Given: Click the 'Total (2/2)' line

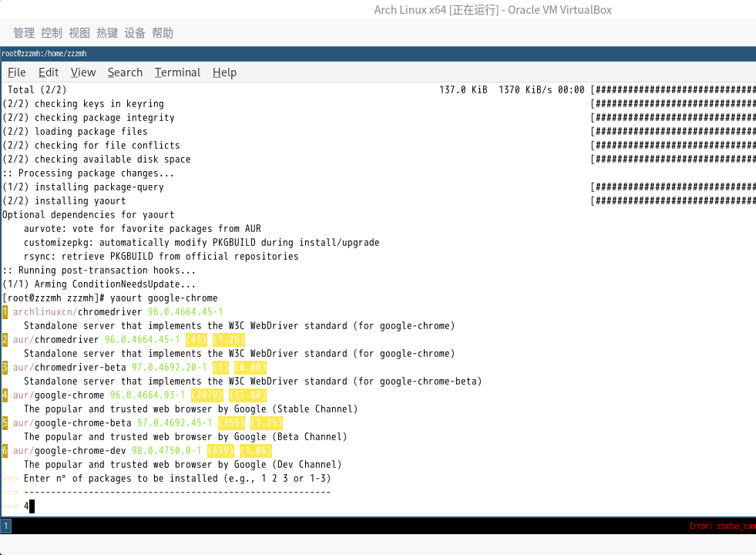Looking at the screenshot, I should [37, 89].
